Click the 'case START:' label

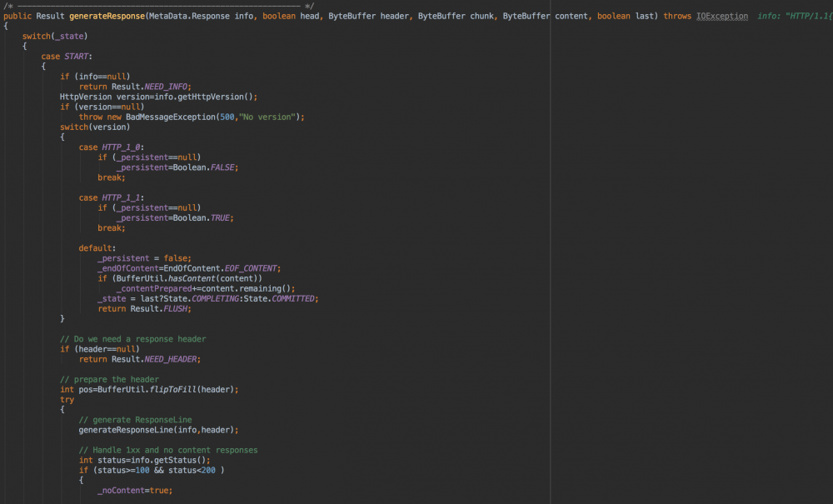pos(67,57)
